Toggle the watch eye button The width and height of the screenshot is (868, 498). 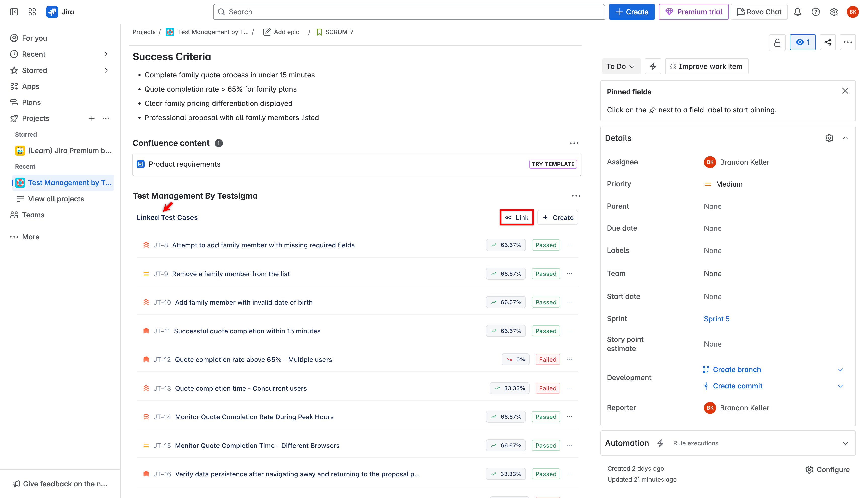coord(802,42)
